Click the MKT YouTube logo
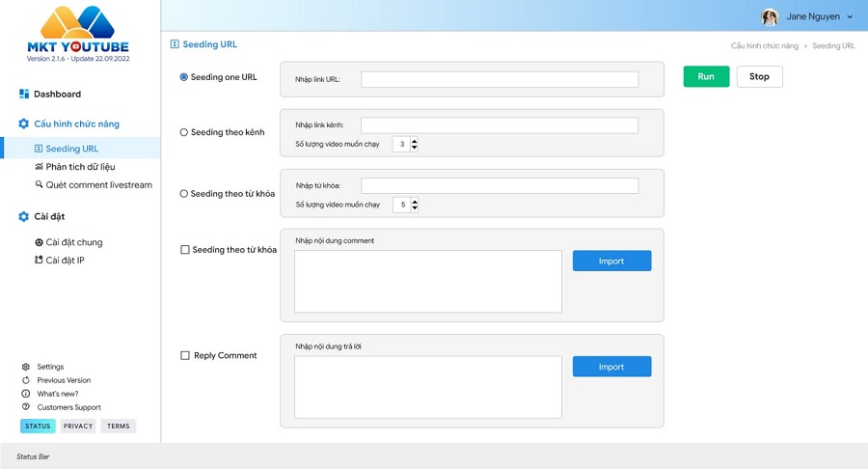The width and height of the screenshot is (868, 469). [x=78, y=34]
